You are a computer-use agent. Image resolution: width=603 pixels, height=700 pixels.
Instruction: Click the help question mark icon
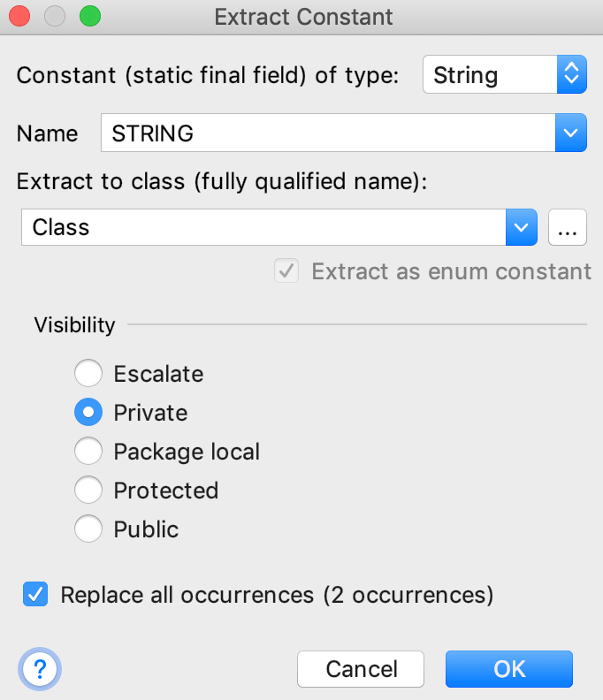click(41, 669)
